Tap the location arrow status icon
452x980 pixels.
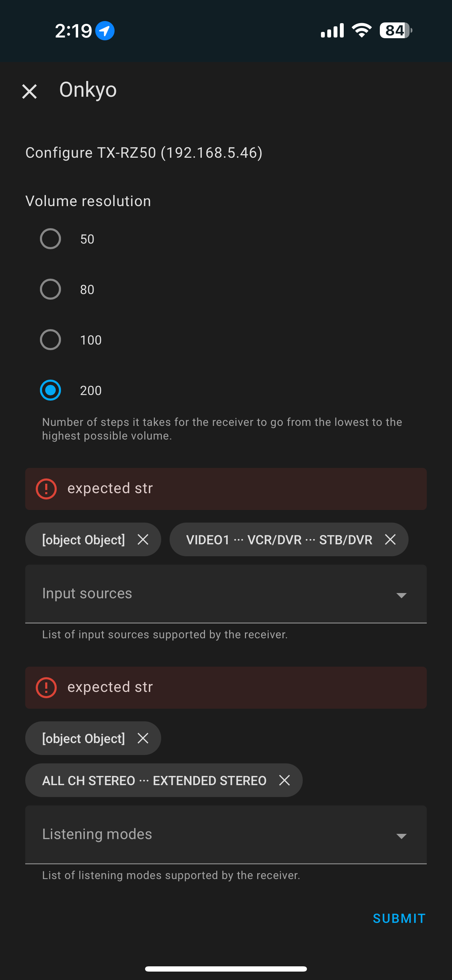[x=105, y=30]
